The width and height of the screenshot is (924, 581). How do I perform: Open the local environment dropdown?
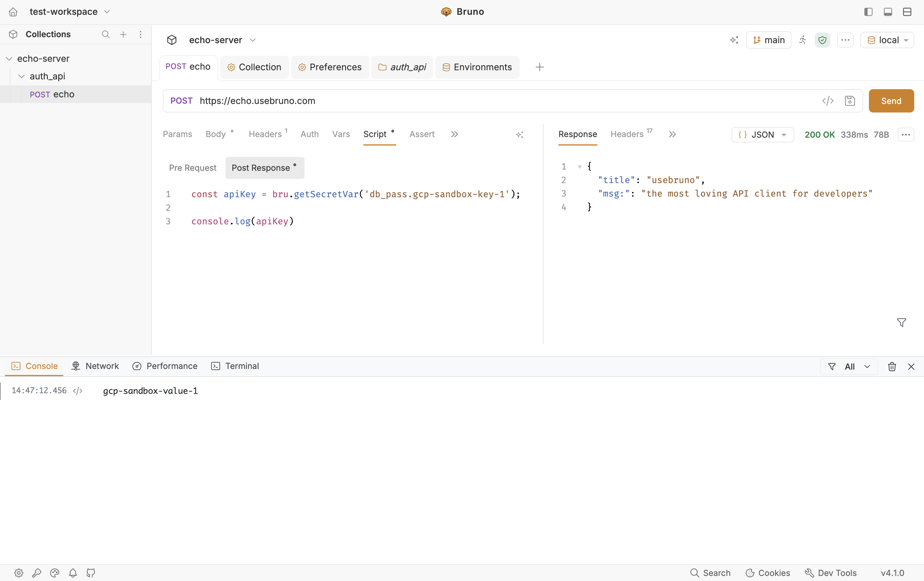887,40
